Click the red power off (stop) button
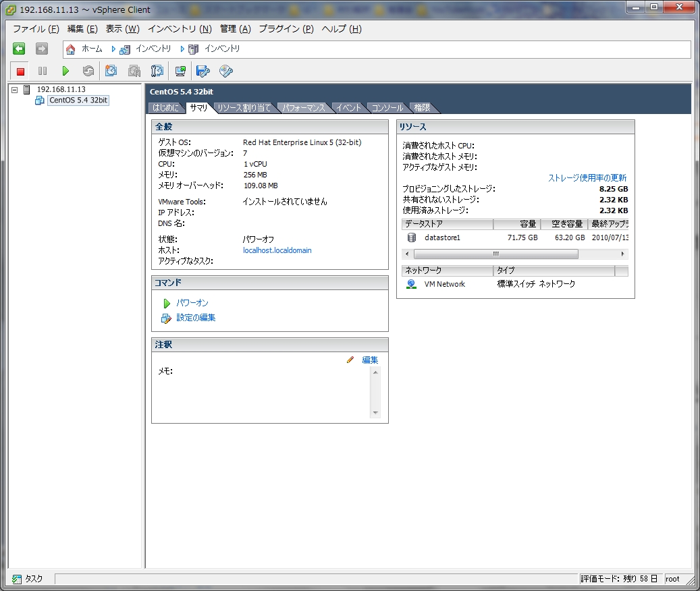The width and height of the screenshot is (700, 591). (x=20, y=72)
